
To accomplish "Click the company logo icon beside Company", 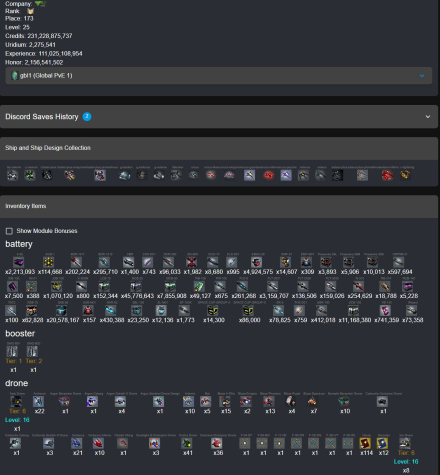I will (40, 4).
